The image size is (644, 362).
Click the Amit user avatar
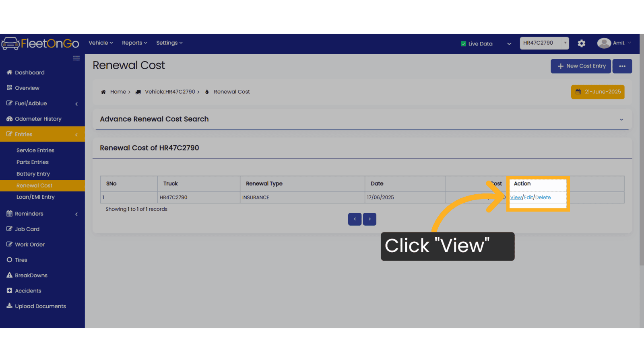pos(604,43)
